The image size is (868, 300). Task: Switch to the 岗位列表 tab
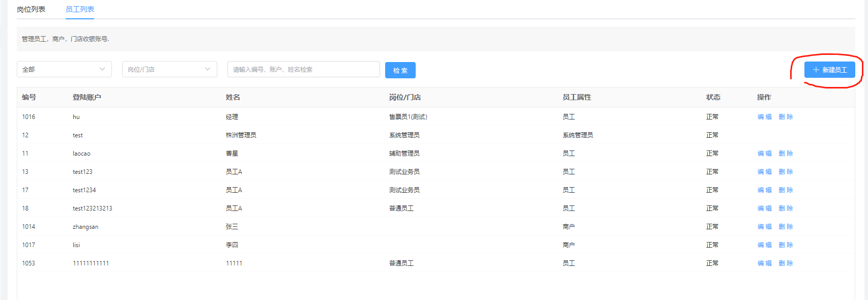[31, 9]
